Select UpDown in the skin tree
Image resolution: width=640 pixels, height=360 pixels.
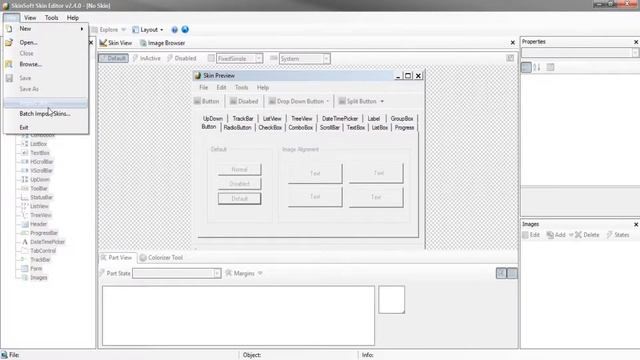40,180
